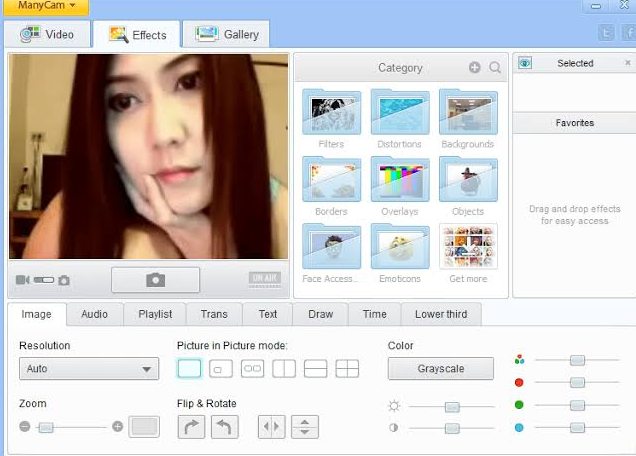Image resolution: width=636 pixels, height=456 pixels.
Task: Select two small boxes picture mode
Action: click(252, 368)
